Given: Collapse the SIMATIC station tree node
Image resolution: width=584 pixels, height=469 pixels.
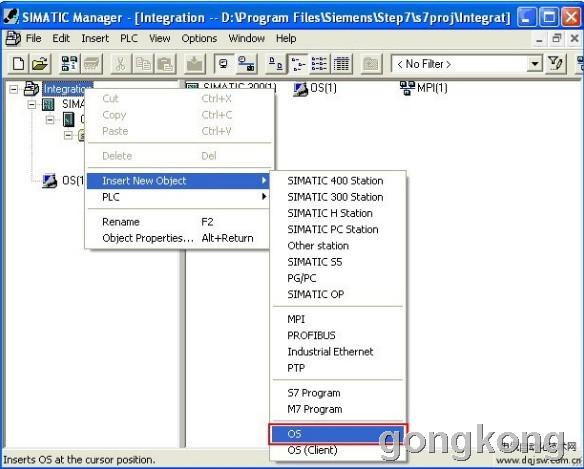Looking at the screenshot, I should pyautogui.click(x=32, y=105).
